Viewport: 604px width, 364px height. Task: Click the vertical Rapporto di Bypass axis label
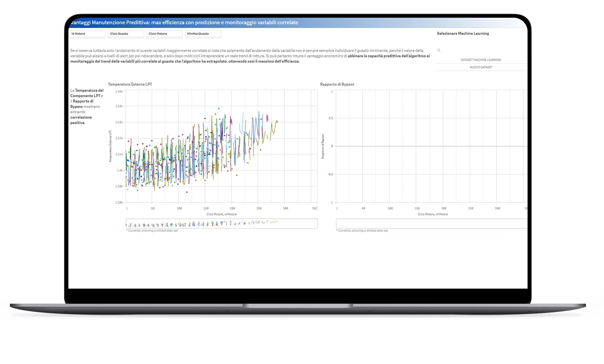pos(323,146)
